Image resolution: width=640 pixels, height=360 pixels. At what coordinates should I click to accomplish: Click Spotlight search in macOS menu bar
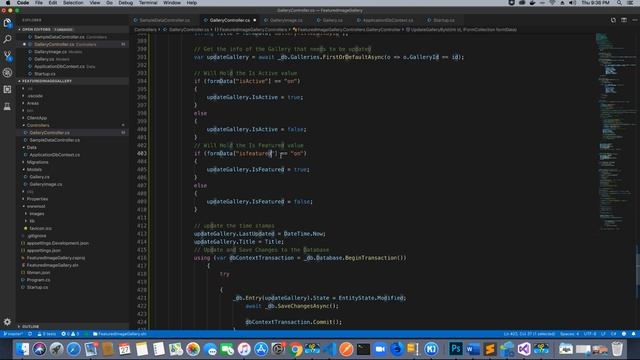pos(619,3)
